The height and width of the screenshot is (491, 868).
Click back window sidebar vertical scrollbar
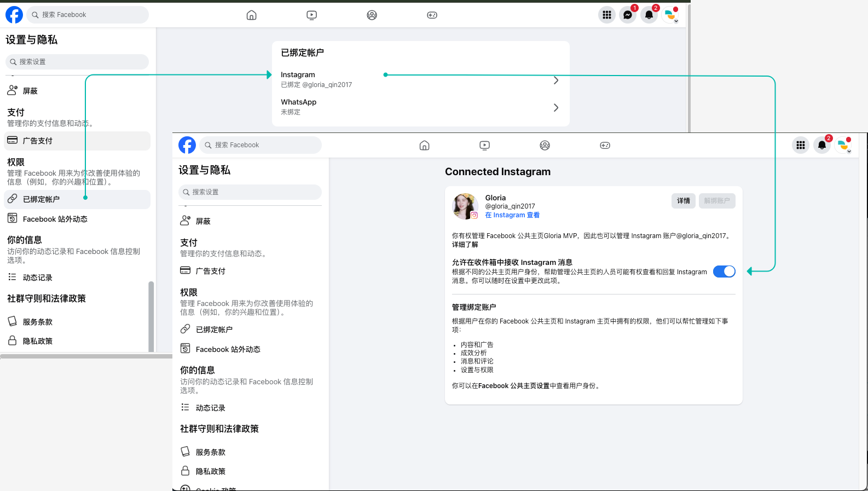click(151, 316)
